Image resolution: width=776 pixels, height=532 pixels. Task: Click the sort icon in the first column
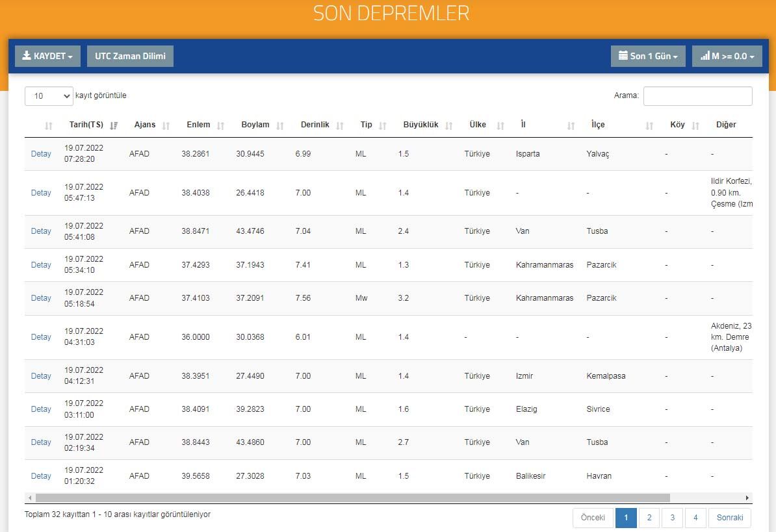click(49, 125)
